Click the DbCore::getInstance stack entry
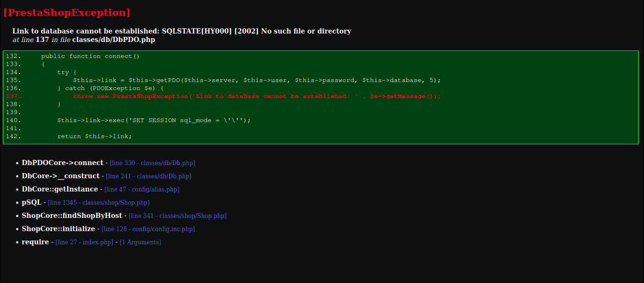Image resolution: width=644 pixels, height=283 pixels. coord(59,189)
